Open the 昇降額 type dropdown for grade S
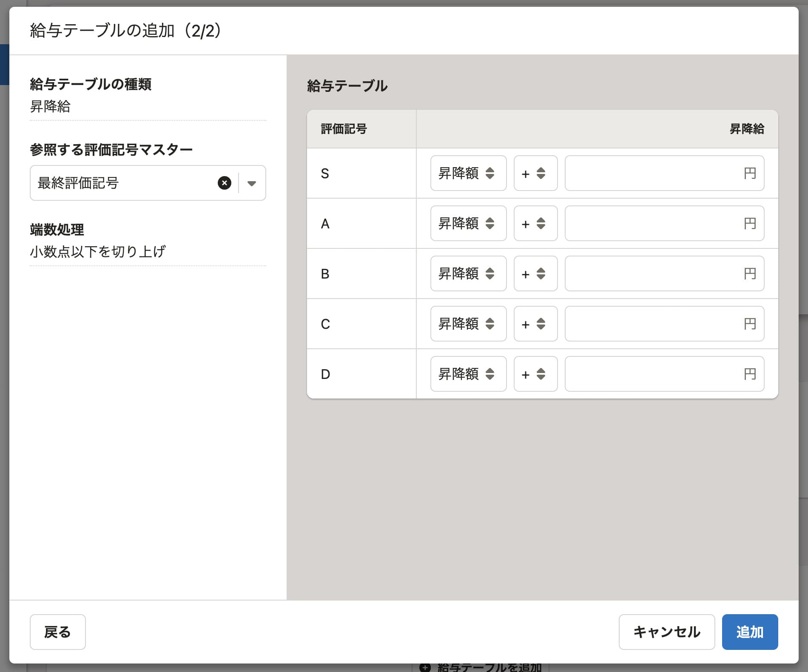This screenshot has width=808, height=672. [x=468, y=173]
